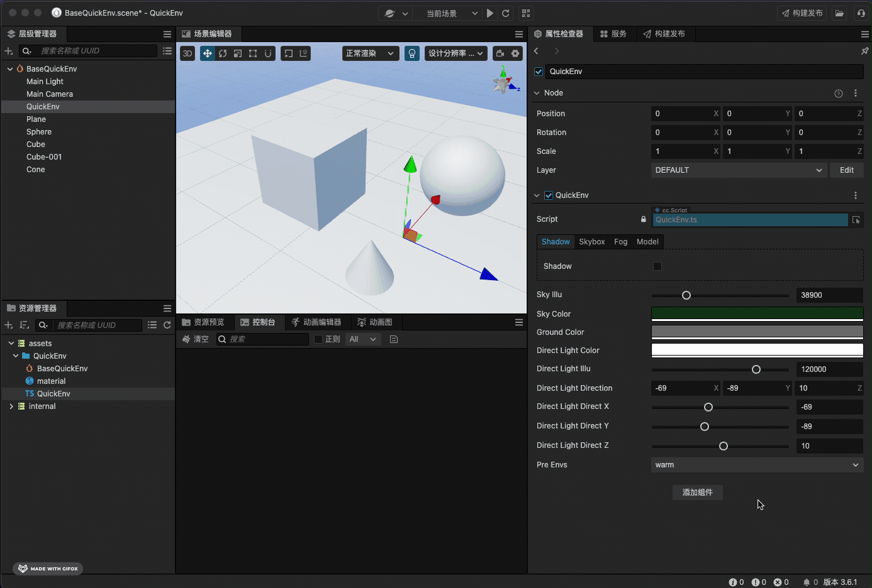Click the QR code icon in top toolbar
The width and height of the screenshot is (872, 588).
point(526,13)
